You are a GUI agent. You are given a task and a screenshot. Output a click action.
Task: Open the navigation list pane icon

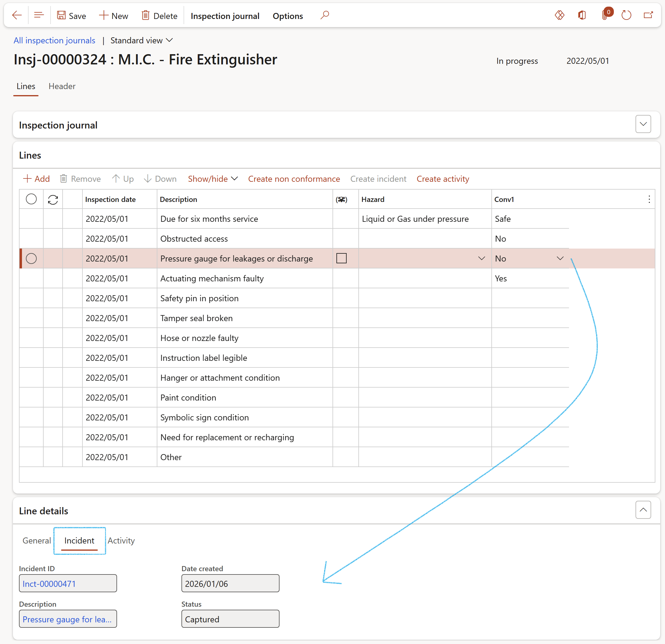[x=39, y=15]
